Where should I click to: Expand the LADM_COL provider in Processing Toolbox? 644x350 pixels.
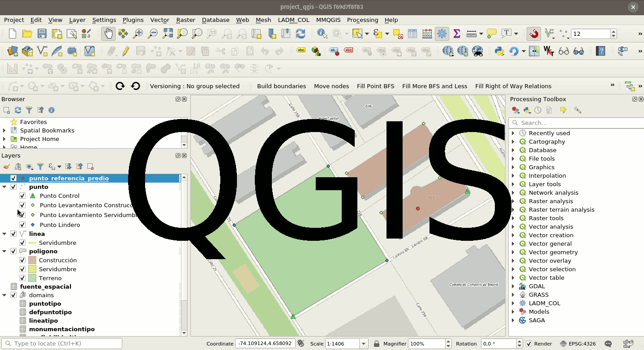pos(513,303)
